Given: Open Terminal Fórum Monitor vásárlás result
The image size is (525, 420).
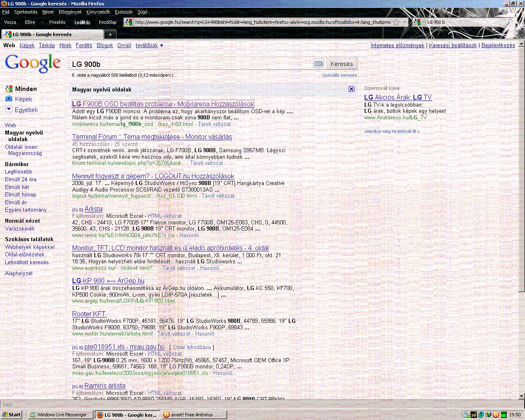Looking at the screenshot, I should [x=152, y=137].
